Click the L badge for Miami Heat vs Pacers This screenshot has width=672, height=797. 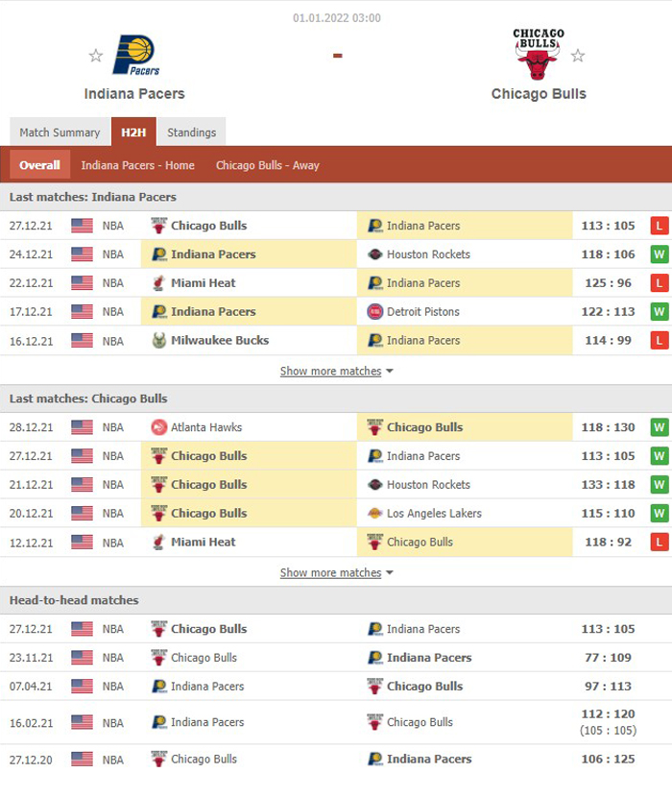point(660,283)
